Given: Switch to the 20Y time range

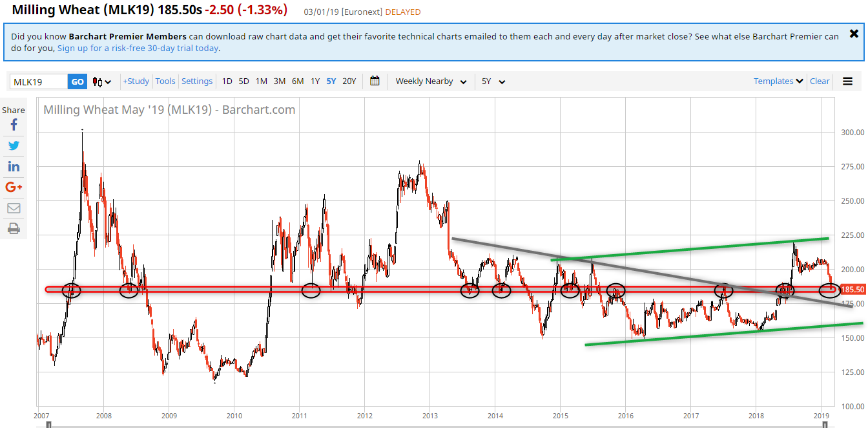Looking at the screenshot, I should click(349, 81).
